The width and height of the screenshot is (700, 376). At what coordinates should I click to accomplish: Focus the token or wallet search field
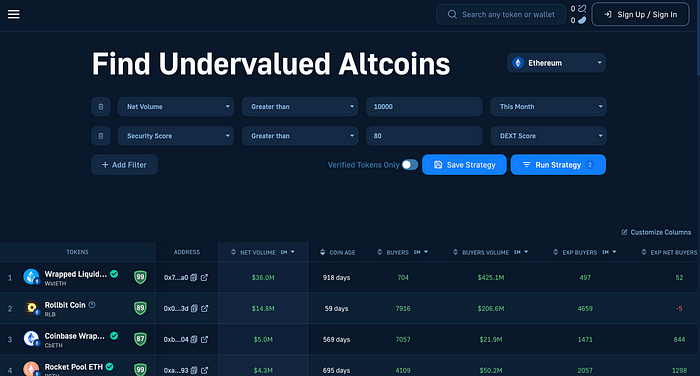click(501, 14)
